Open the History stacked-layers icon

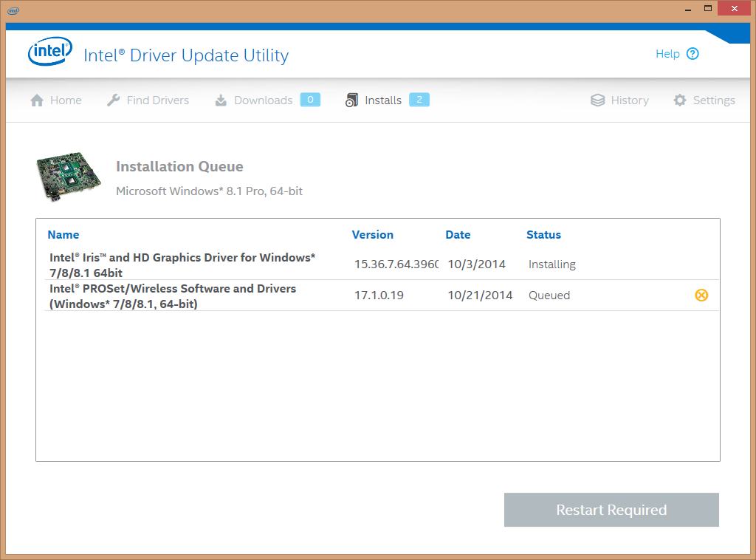pyautogui.click(x=597, y=100)
